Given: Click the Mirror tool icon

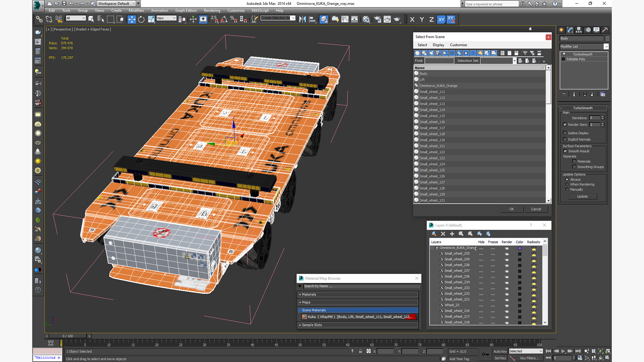Looking at the screenshot, I should coord(303,19).
